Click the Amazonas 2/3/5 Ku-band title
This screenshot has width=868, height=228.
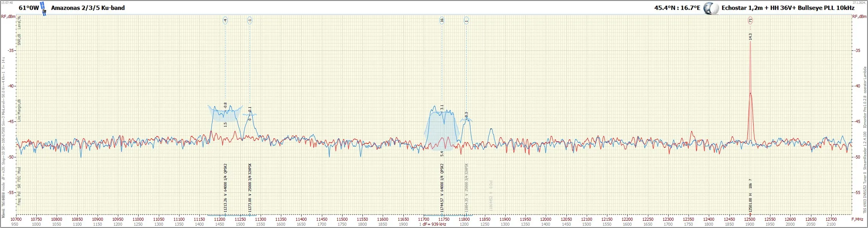[x=88, y=8]
